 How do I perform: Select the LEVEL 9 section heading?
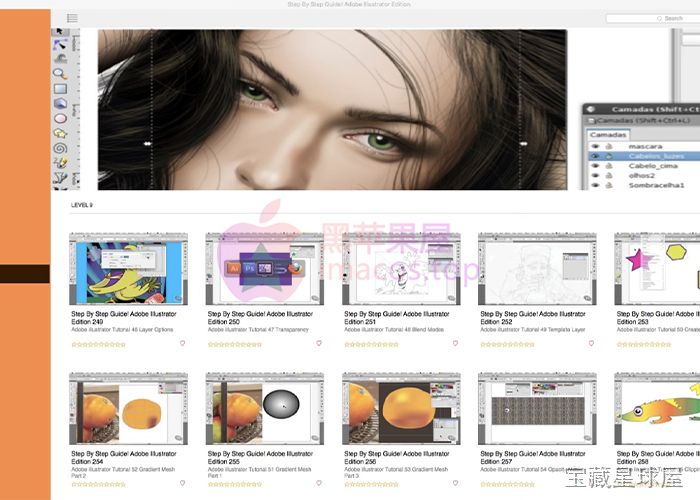[x=82, y=205]
